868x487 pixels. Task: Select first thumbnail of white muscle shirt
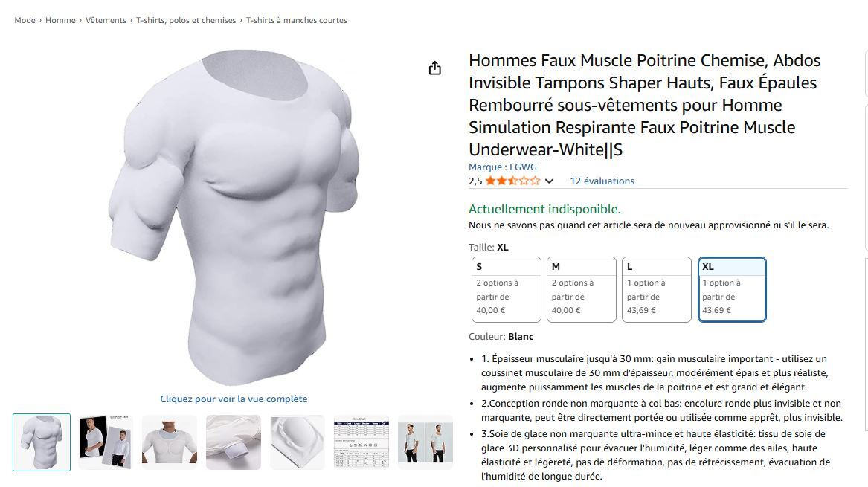(42, 442)
